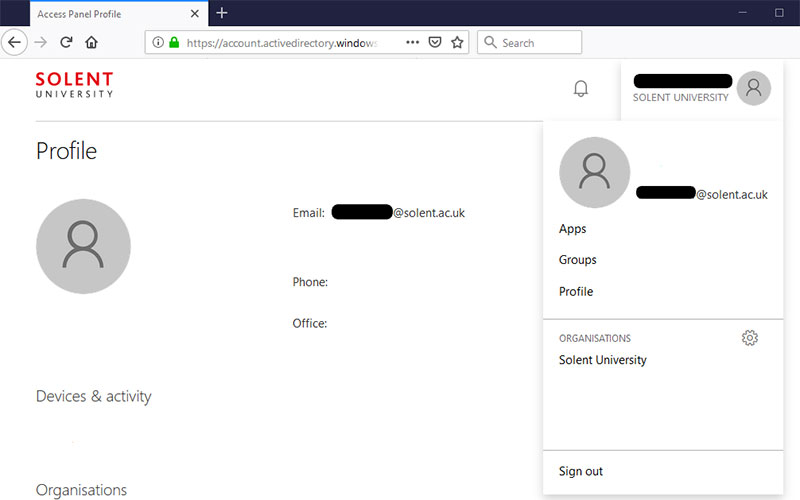Sign out of the account
The image size is (800, 500).
[x=581, y=471]
